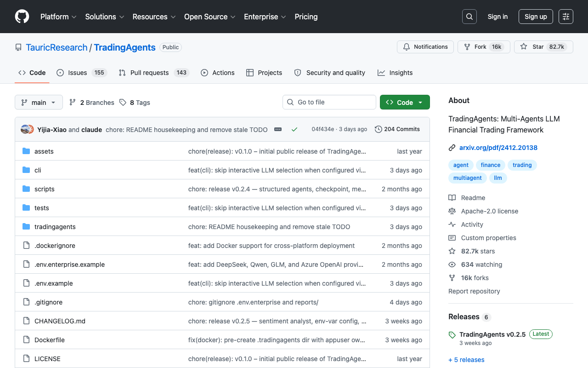This screenshot has width=588, height=368.
Task: Click the Report repository link
Action: [474, 291]
